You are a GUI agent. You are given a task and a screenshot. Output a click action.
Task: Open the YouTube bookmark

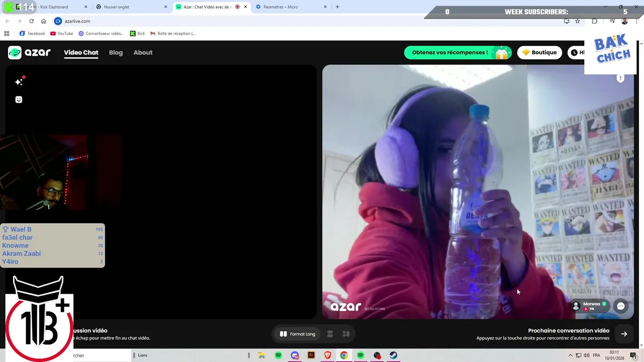(62, 33)
